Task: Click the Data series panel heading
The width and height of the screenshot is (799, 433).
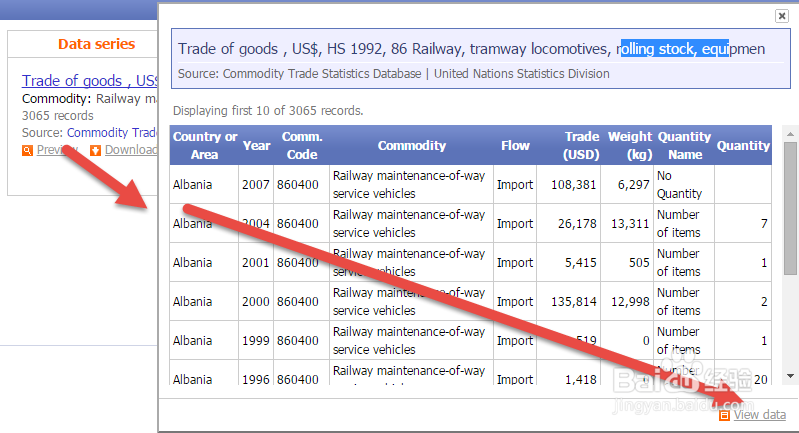Action: (96, 44)
